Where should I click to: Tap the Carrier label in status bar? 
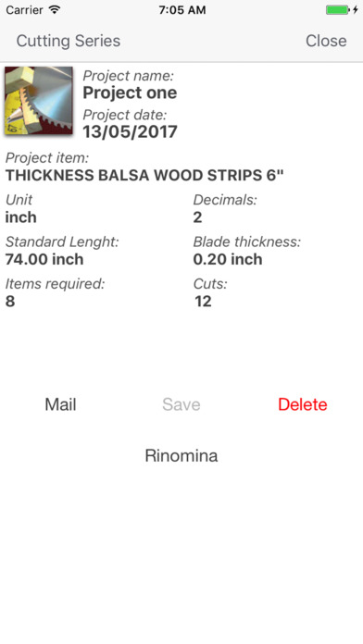[24, 10]
